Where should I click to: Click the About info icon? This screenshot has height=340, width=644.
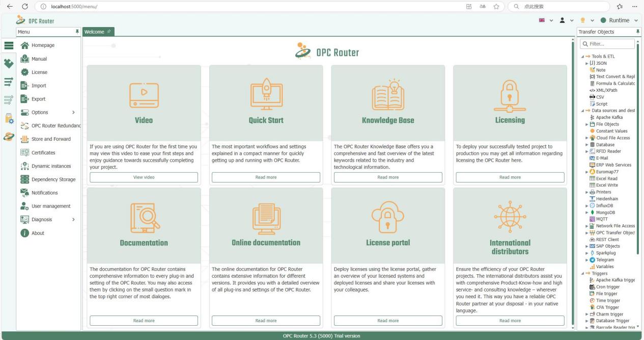pos(24,233)
